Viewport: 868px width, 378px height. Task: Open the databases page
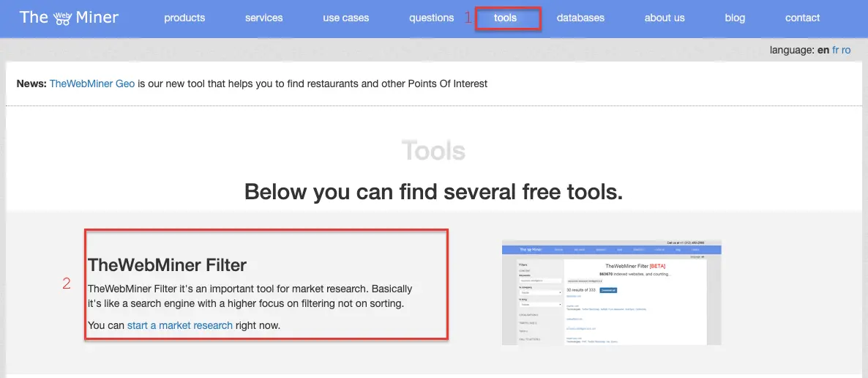[x=580, y=18]
